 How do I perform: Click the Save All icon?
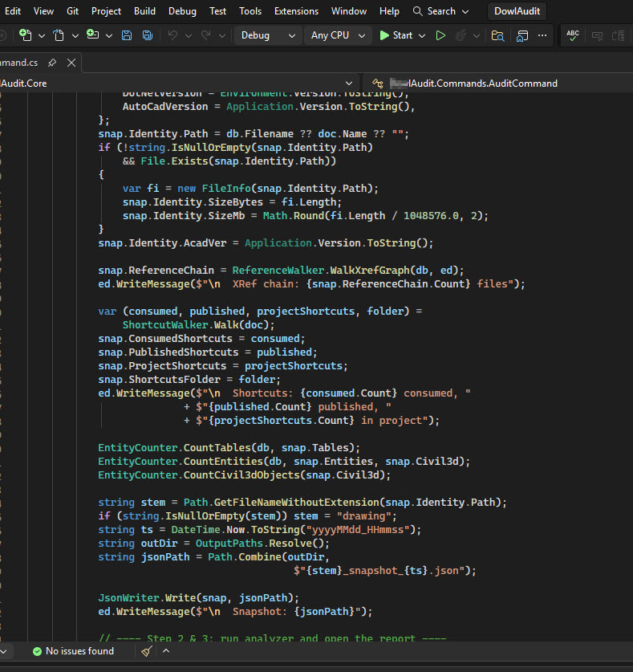[148, 35]
